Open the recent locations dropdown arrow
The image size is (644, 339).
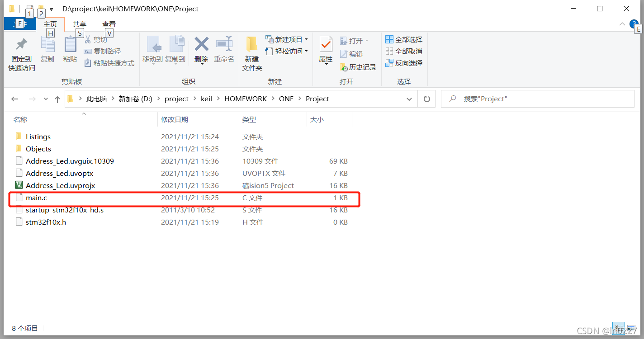point(46,99)
